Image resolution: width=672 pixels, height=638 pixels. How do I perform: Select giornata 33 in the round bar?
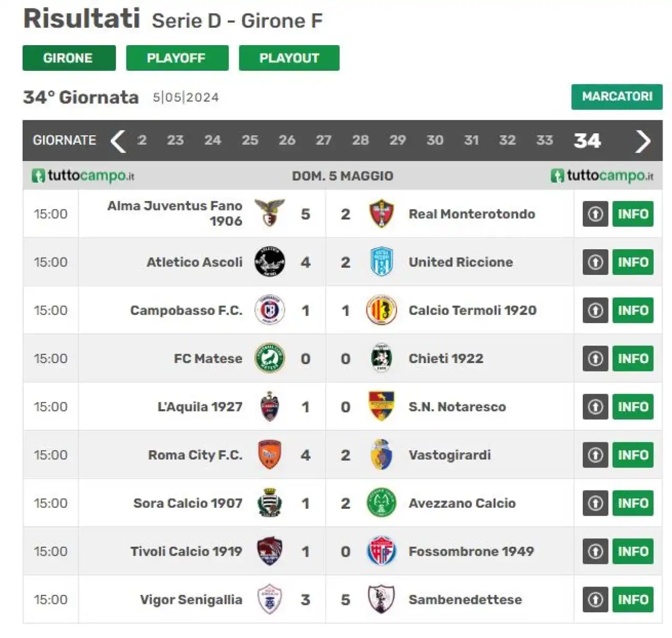(x=544, y=140)
